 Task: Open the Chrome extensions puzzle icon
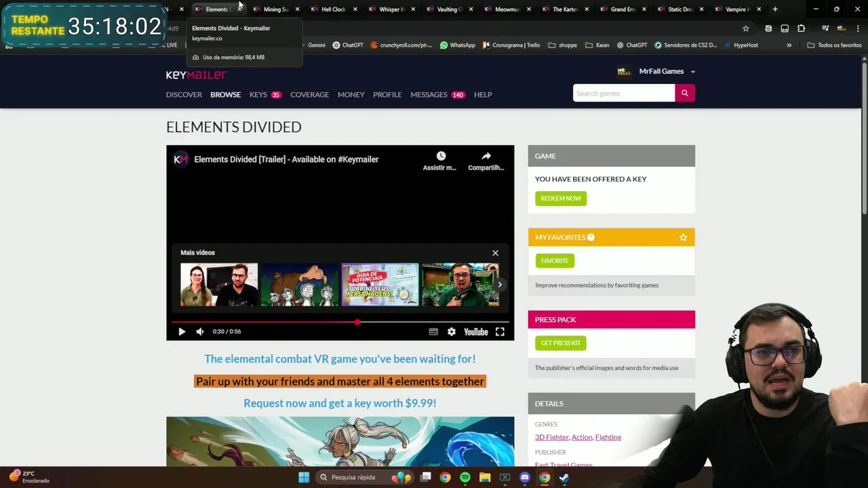click(802, 28)
